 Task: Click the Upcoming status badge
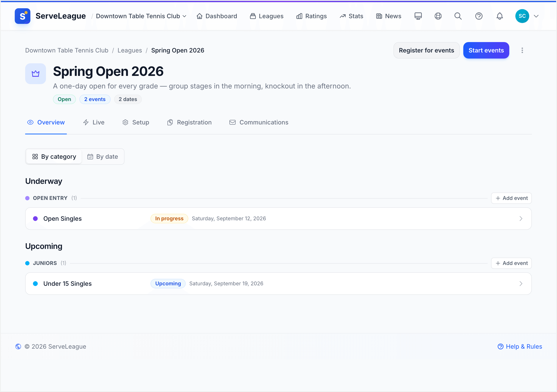(x=168, y=284)
